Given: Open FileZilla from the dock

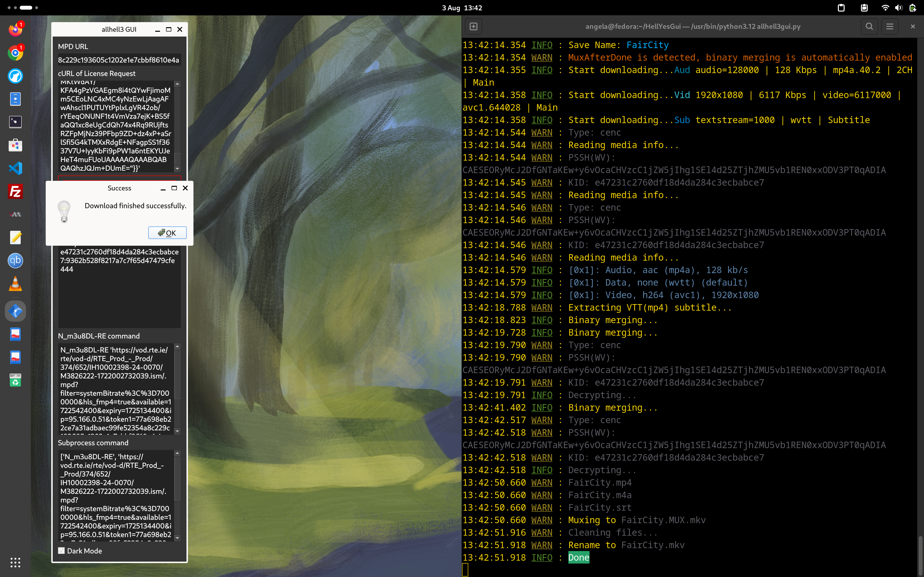Looking at the screenshot, I should (15, 191).
